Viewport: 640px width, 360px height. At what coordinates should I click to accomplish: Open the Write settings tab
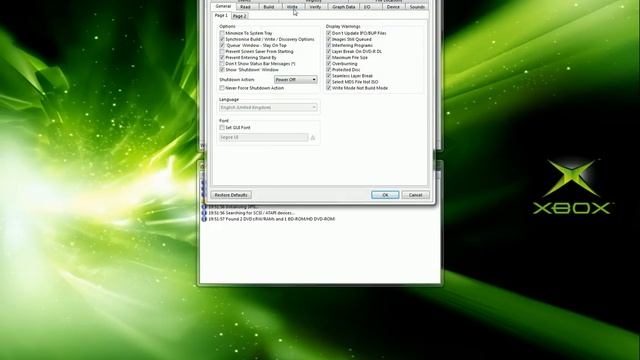[292, 7]
